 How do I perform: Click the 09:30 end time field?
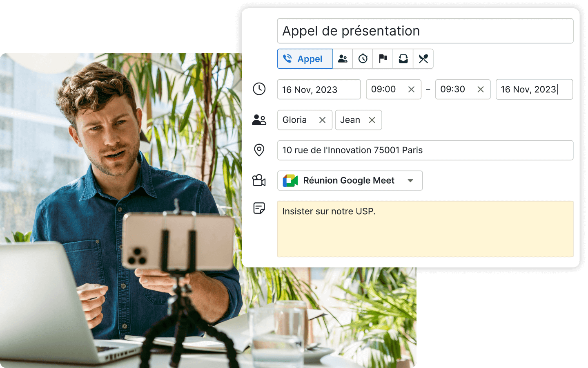pyautogui.click(x=453, y=90)
